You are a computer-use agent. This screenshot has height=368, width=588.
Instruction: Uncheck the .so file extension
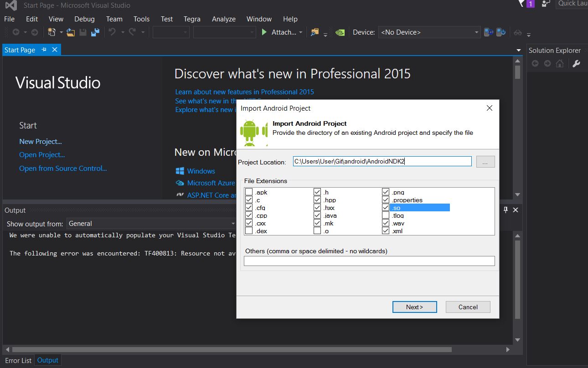[386, 208]
